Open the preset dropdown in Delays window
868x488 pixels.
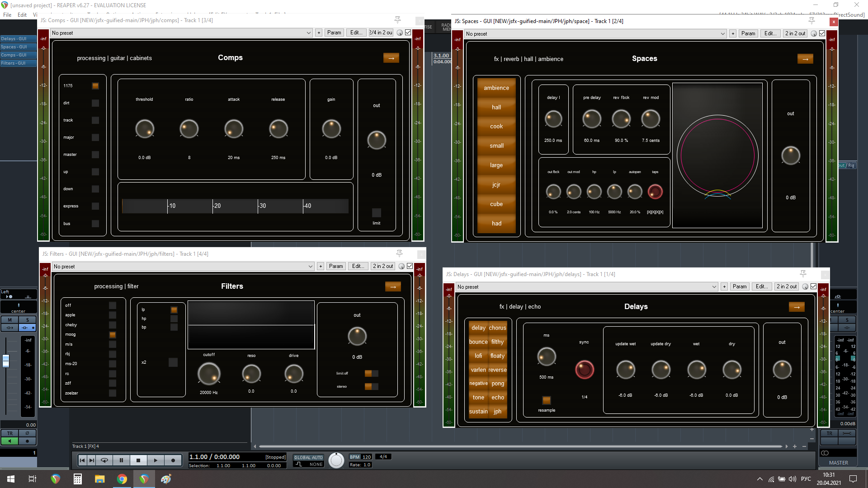point(587,286)
